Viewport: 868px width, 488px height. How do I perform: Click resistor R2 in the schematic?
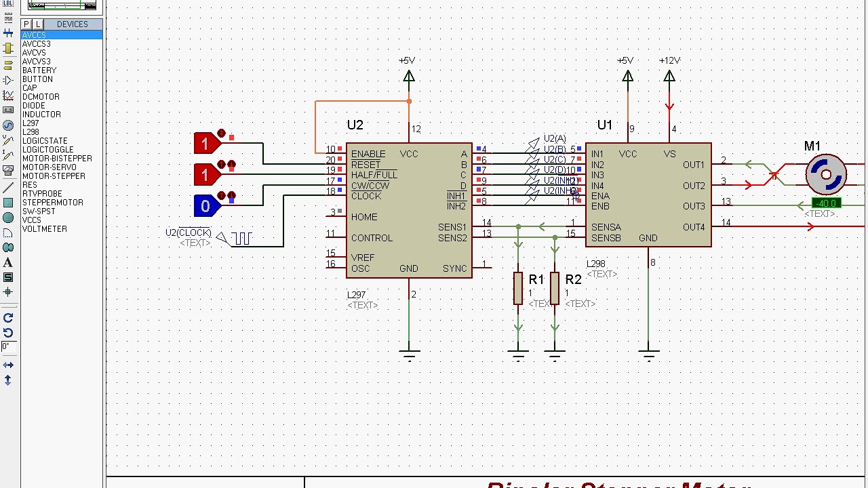click(x=555, y=289)
